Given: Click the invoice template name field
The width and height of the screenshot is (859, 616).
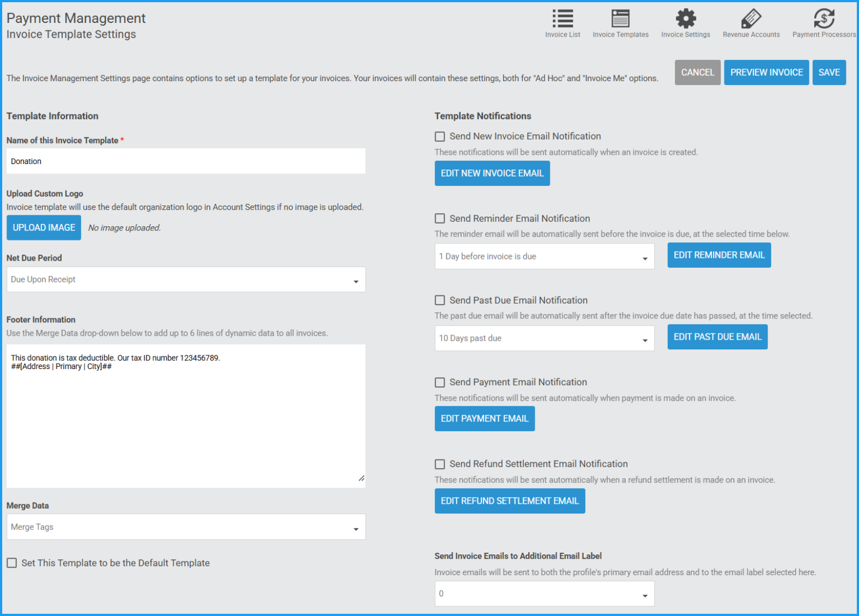Looking at the screenshot, I should point(186,161).
